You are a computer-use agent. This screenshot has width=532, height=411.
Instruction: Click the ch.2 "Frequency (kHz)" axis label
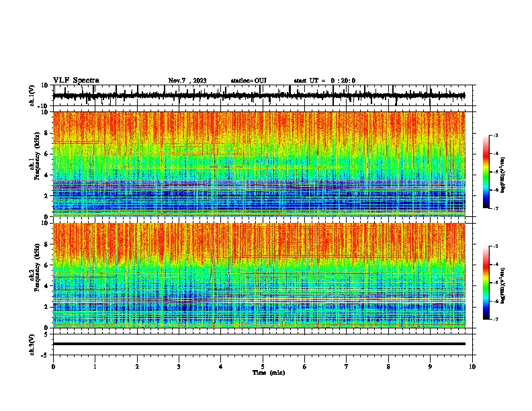37,267
